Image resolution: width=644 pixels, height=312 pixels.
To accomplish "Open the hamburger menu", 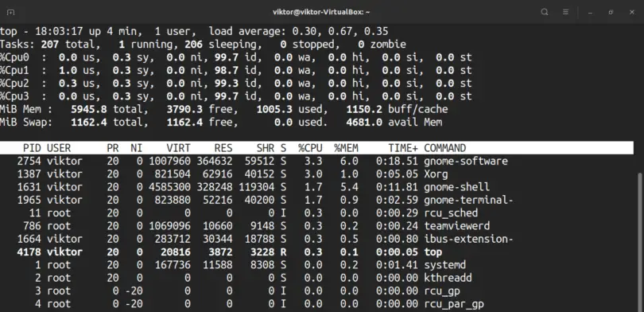I will [x=565, y=12].
